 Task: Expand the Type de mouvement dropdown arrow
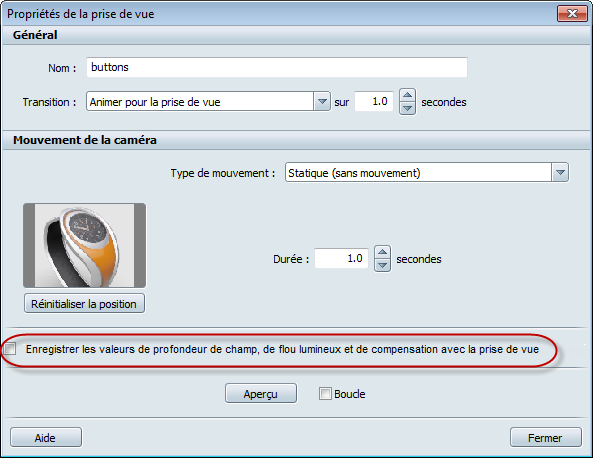tap(560, 173)
